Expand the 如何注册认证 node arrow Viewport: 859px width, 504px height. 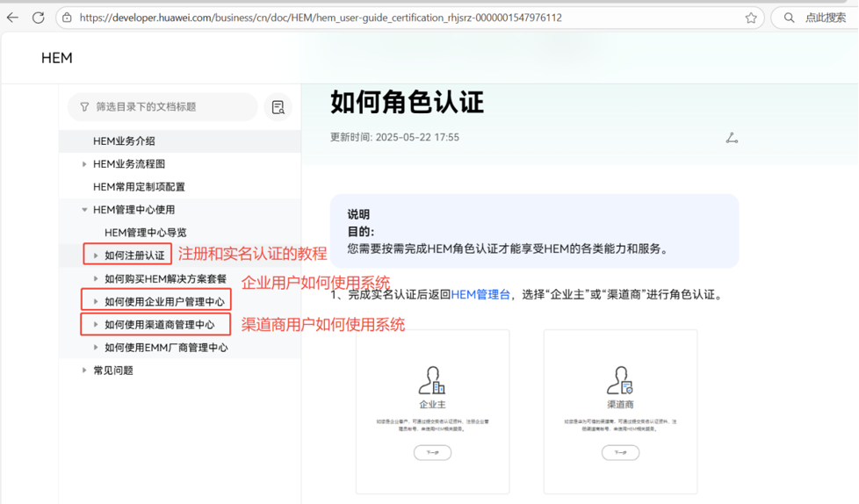point(96,256)
